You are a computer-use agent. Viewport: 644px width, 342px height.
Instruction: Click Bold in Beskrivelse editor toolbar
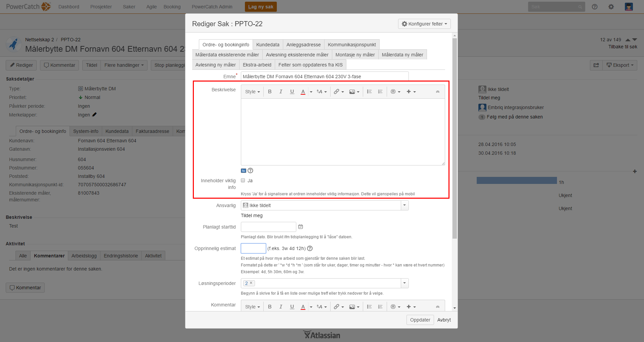[270, 92]
